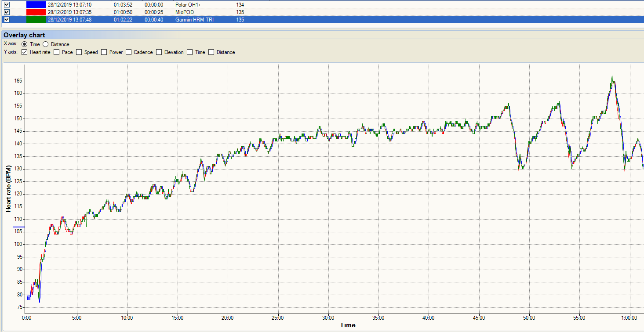The width and height of the screenshot is (644, 332).
Task: Toggle the Heart rate Y axis checkbox
Action: click(x=25, y=52)
